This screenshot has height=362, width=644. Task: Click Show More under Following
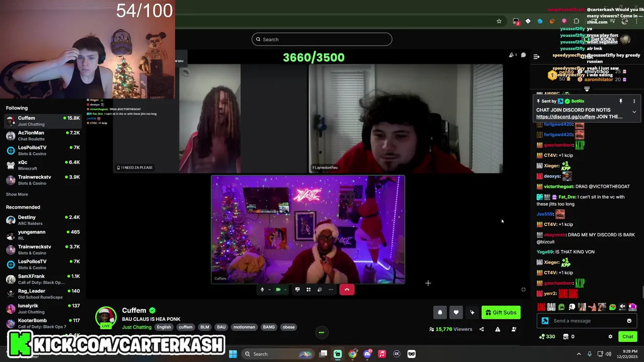click(x=17, y=195)
